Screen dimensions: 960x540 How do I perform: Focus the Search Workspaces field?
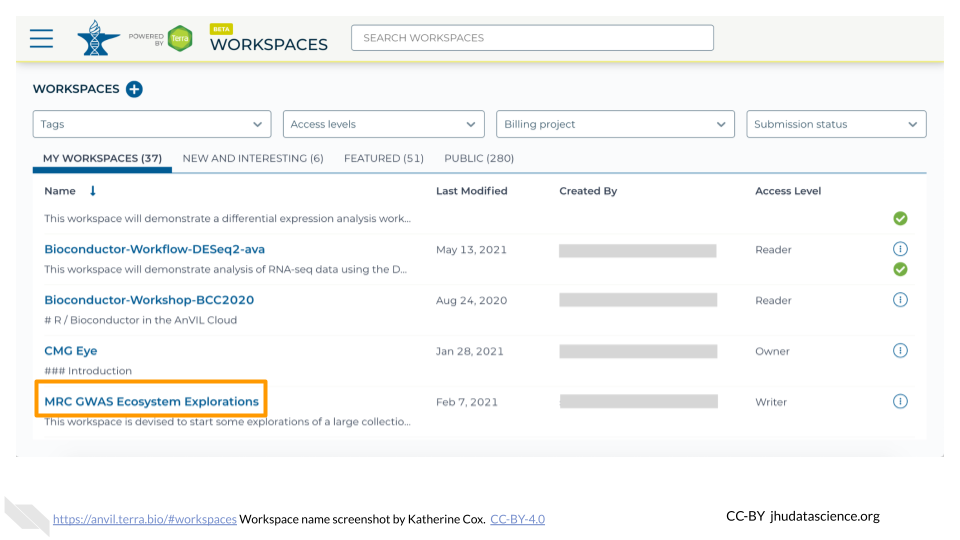(532, 38)
